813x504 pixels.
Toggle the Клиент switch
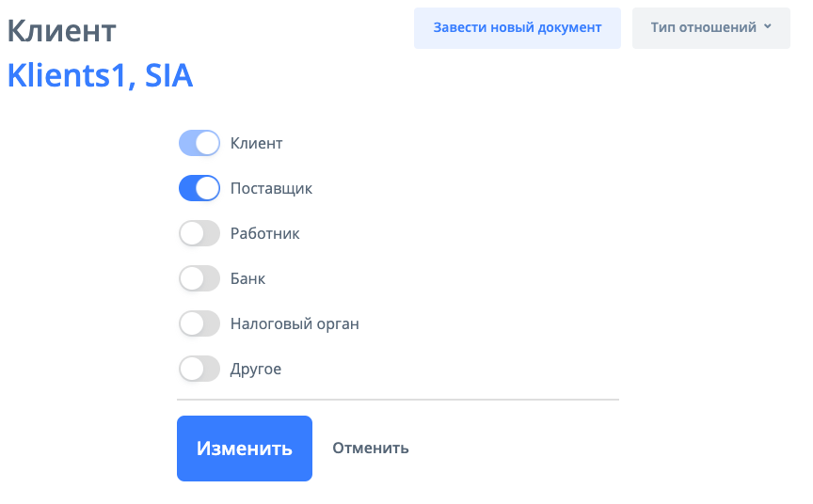(x=199, y=144)
